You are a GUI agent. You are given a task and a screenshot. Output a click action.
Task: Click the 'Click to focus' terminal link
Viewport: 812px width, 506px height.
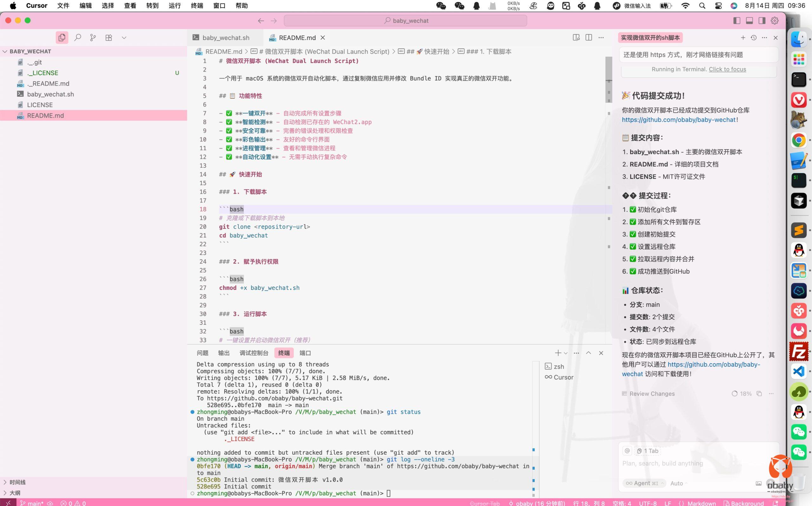point(727,69)
